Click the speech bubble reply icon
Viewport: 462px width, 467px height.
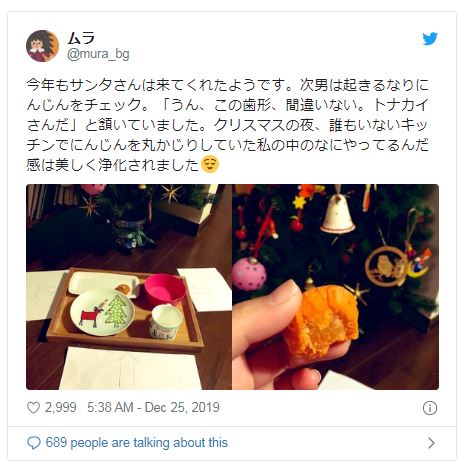pos(34,443)
